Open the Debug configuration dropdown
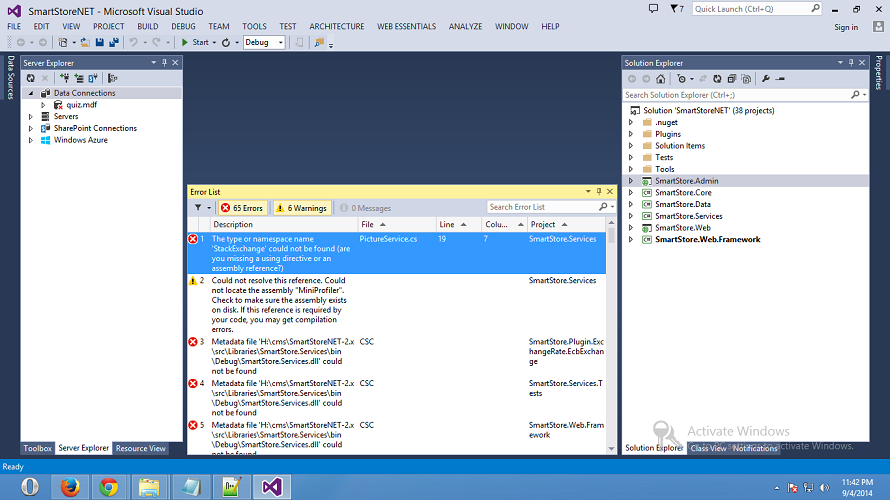This screenshot has height=500, width=890. click(264, 43)
